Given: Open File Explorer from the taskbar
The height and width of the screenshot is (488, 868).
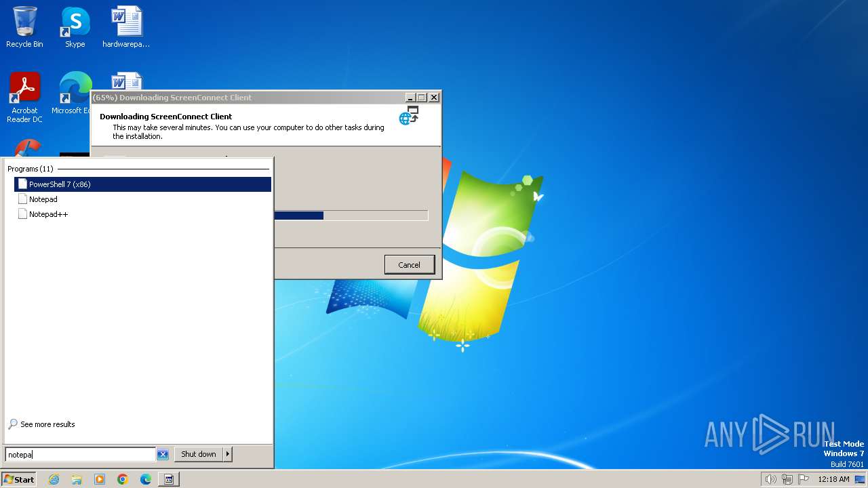Looking at the screenshot, I should click(77, 479).
